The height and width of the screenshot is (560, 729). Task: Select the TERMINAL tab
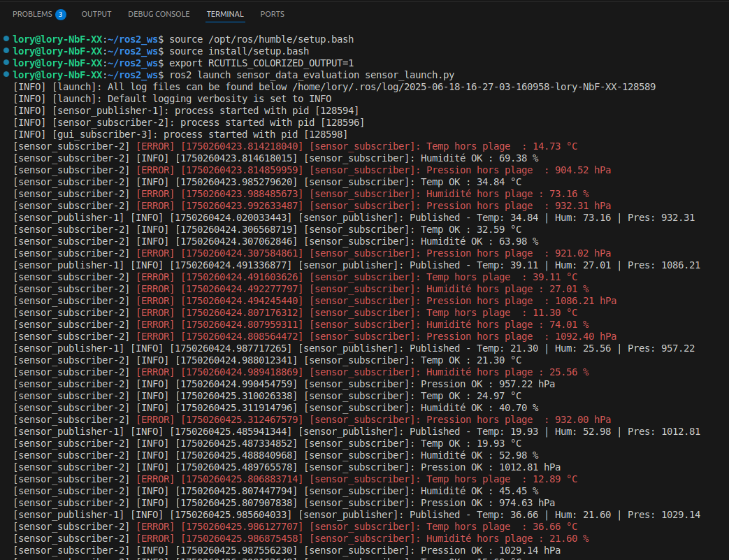tap(225, 14)
